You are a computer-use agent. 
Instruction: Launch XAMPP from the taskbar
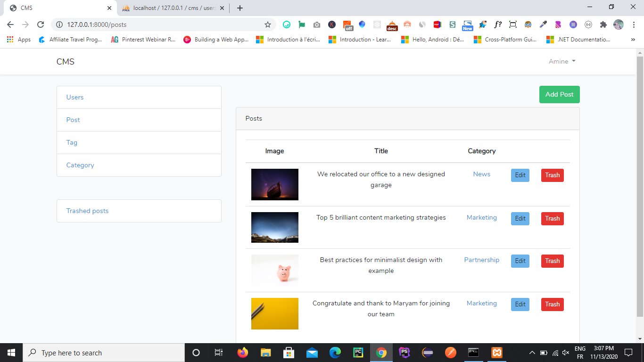(x=496, y=353)
